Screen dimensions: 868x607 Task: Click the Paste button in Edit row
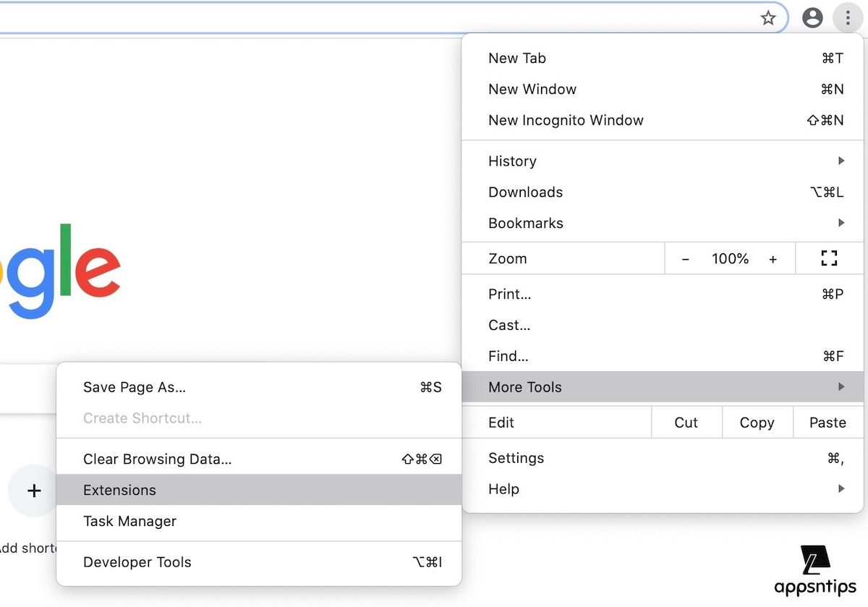click(827, 423)
